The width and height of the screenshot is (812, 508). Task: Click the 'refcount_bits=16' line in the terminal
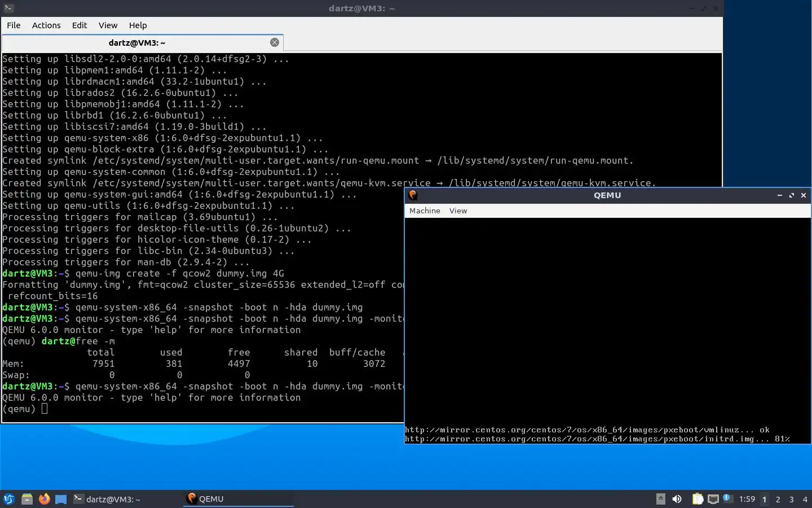click(53, 296)
